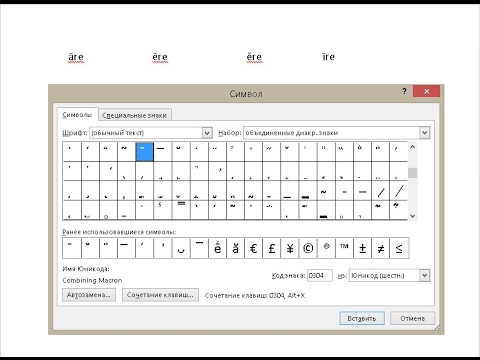
Task: Open the Шрифт font dropdown
Action: click(207, 133)
